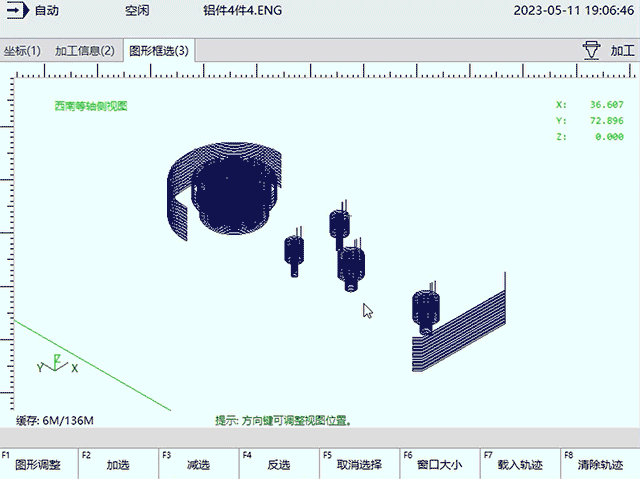Switch to the 坐标(1) tab

pos(22,51)
